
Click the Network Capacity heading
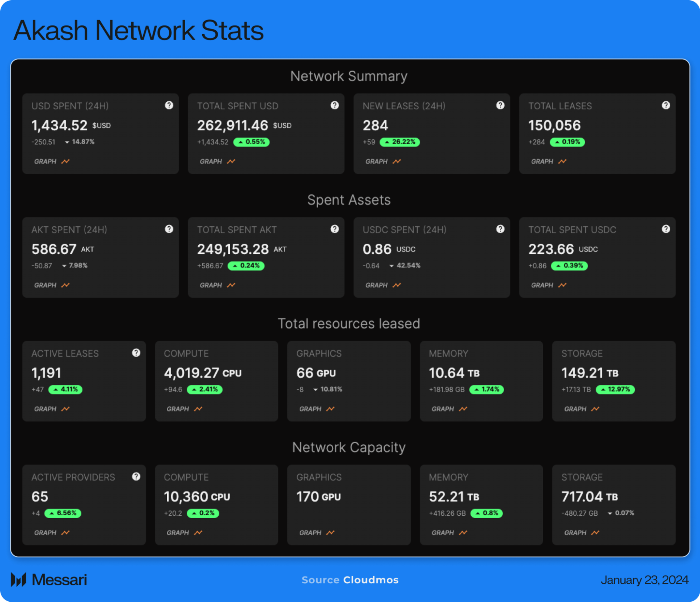pos(349,448)
